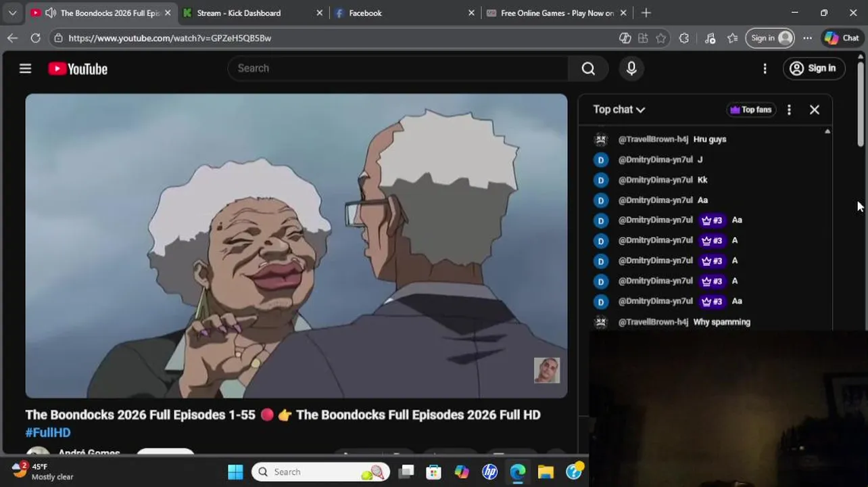Switch to Free Online Games tab
This screenshot has height=487, width=868.
(x=557, y=13)
